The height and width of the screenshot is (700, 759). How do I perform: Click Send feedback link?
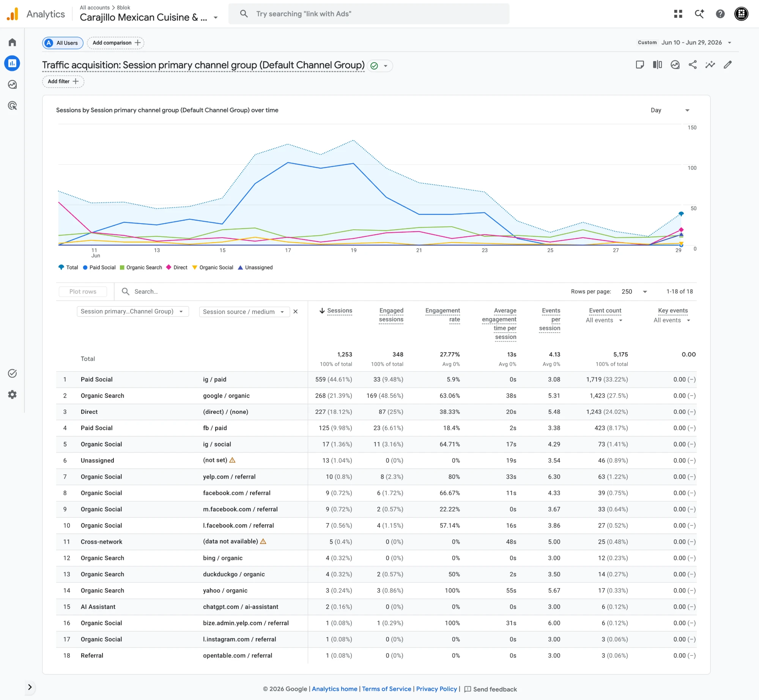pyautogui.click(x=495, y=689)
